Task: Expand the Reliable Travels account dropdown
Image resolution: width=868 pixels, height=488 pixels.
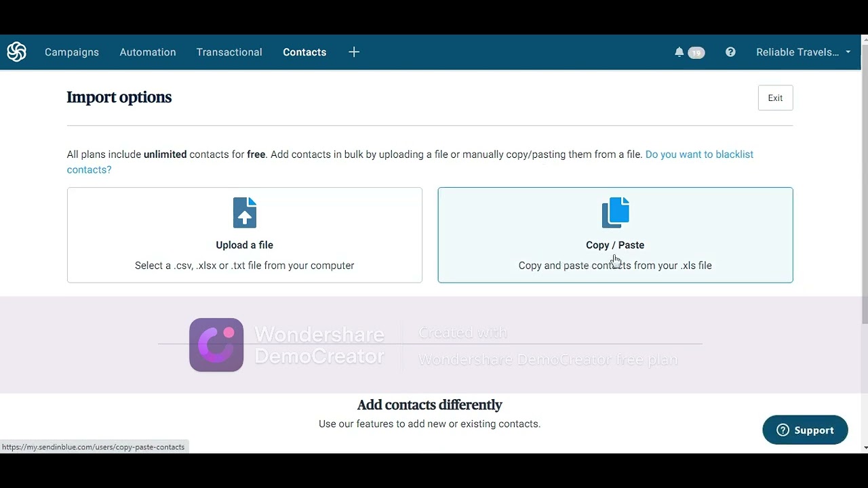Action: [804, 52]
